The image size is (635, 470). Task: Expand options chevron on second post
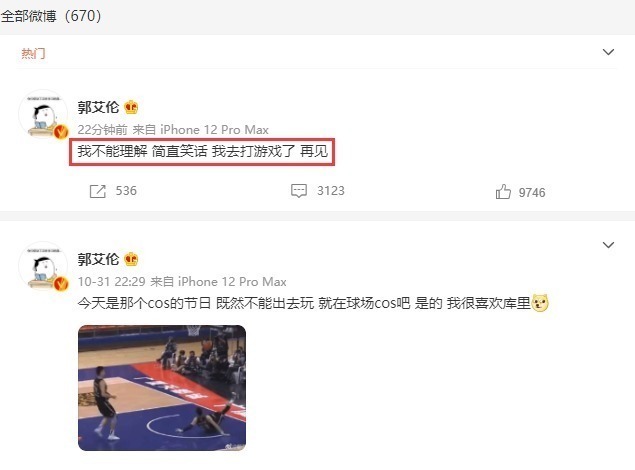(608, 245)
